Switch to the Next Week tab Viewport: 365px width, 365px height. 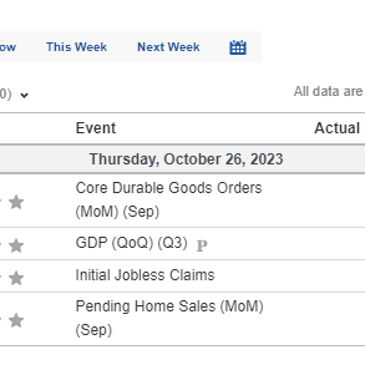(169, 47)
